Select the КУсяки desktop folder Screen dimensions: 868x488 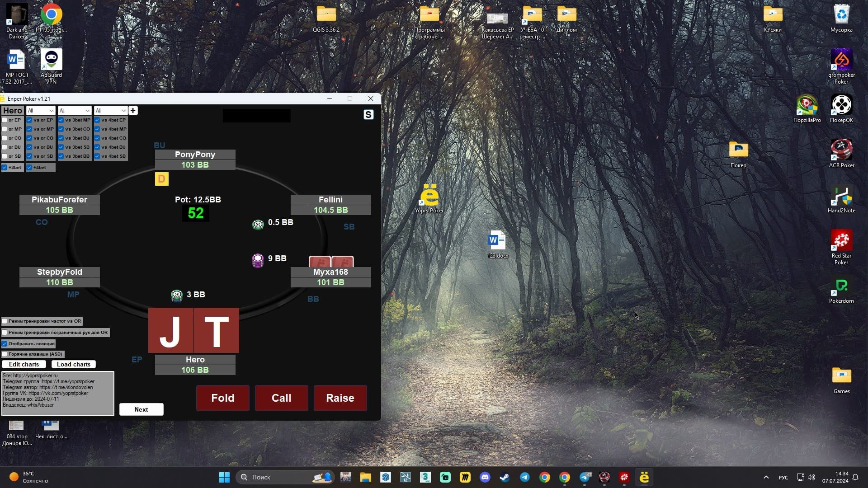(x=773, y=19)
